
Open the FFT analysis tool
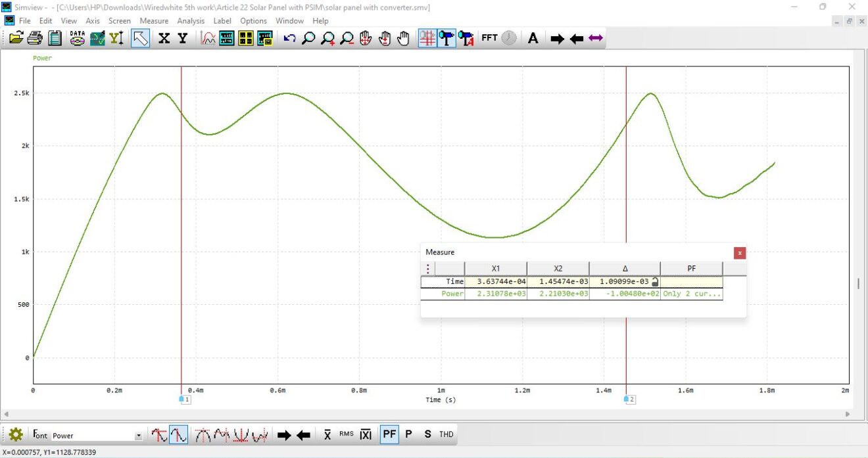[x=489, y=38]
